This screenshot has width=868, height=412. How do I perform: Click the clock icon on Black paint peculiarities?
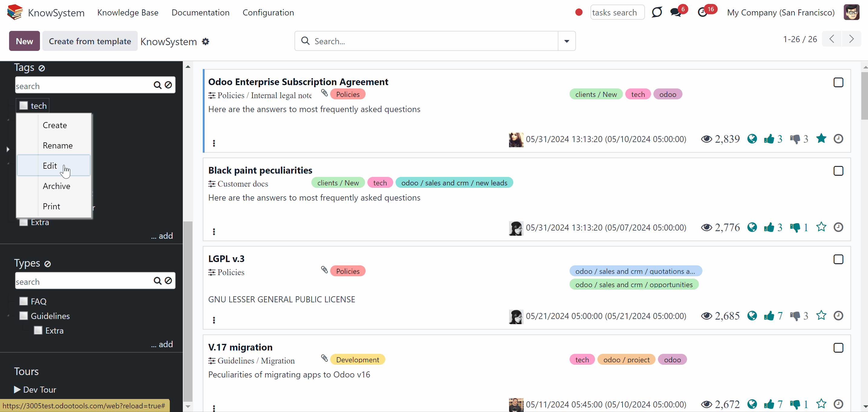(838, 228)
